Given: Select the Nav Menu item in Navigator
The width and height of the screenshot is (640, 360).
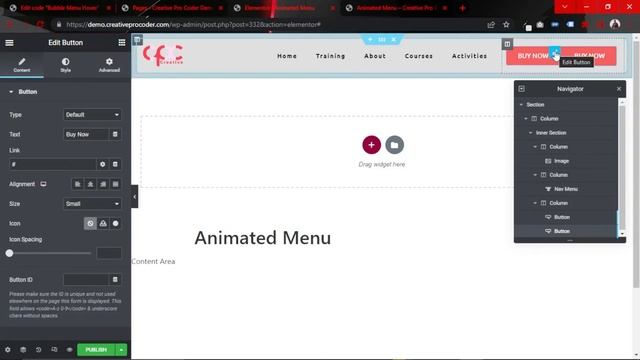Looking at the screenshot, I should (565, 189).
